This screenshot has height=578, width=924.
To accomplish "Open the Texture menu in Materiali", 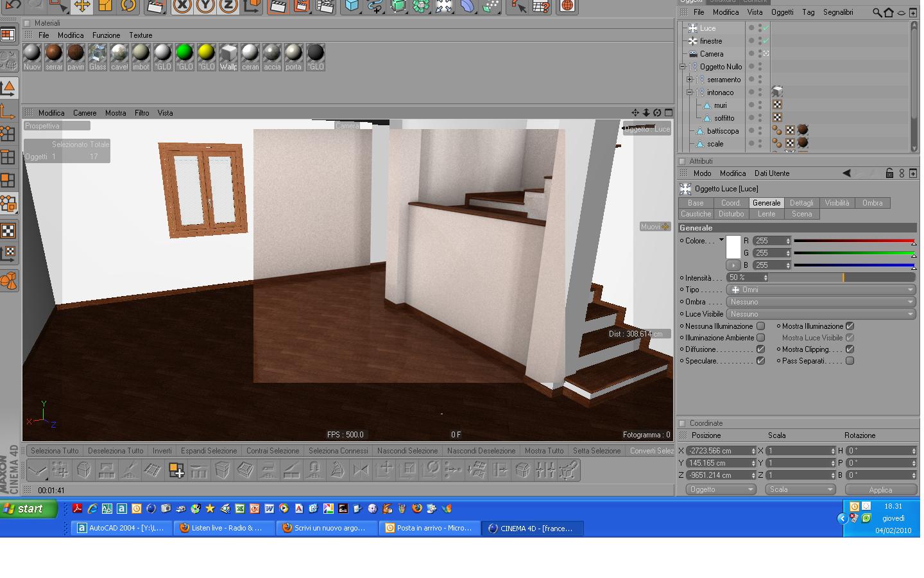I will click(x=141, y=35).
